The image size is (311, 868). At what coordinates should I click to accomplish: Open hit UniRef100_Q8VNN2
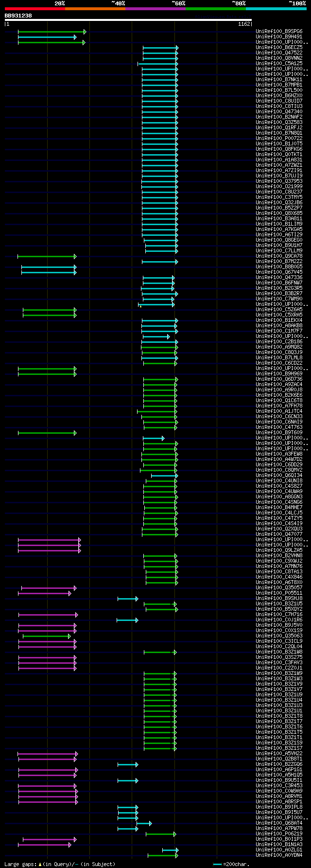click(279, 58)
